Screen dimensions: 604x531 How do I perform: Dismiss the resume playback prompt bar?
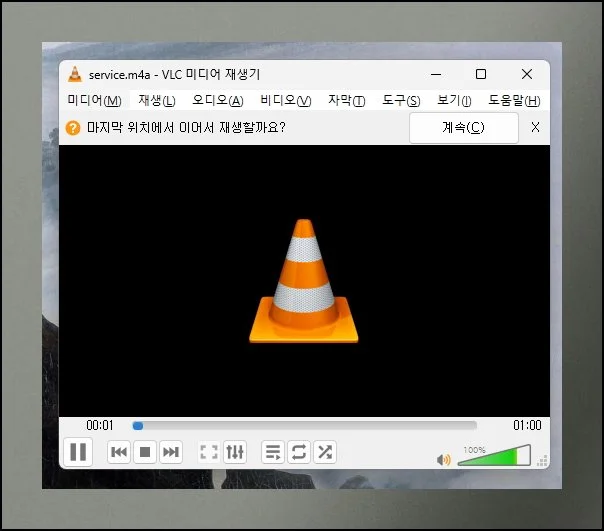pyautogui.click(x=535, y=127)
